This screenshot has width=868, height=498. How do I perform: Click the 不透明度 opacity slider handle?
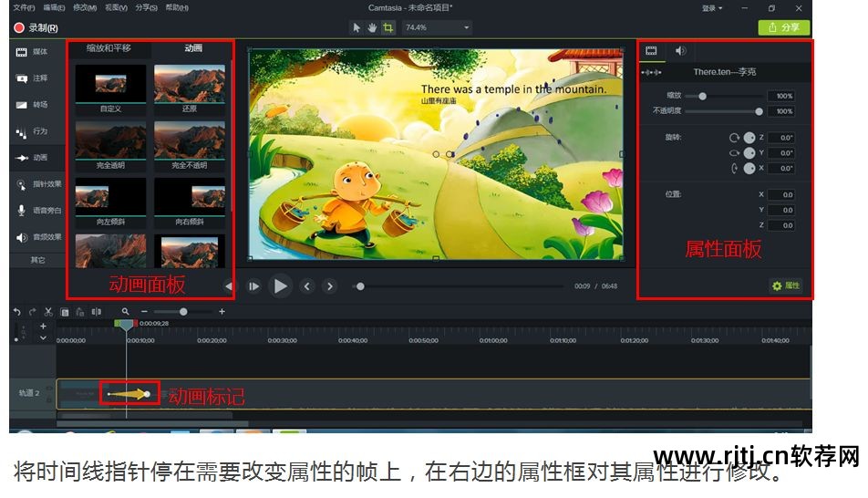coord(759,112)
